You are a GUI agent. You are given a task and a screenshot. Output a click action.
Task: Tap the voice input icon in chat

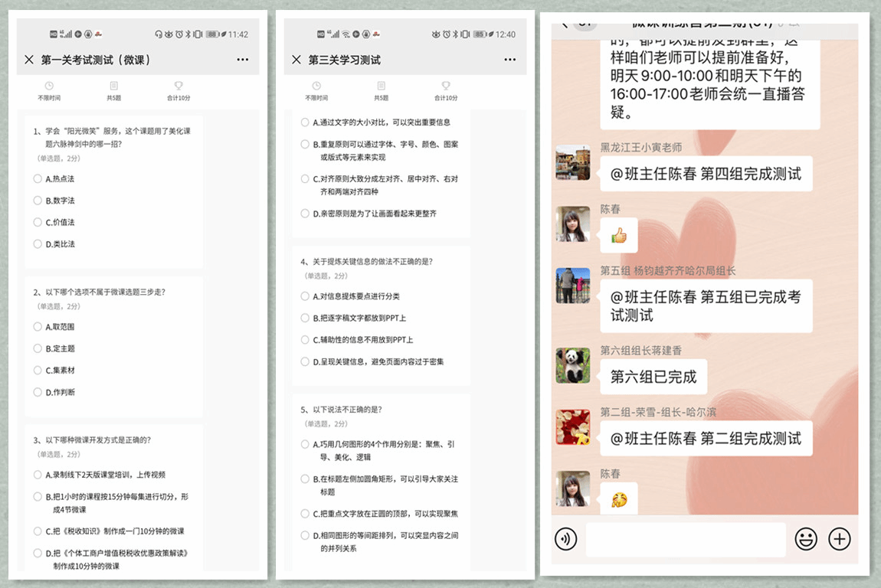click(565, 539)
